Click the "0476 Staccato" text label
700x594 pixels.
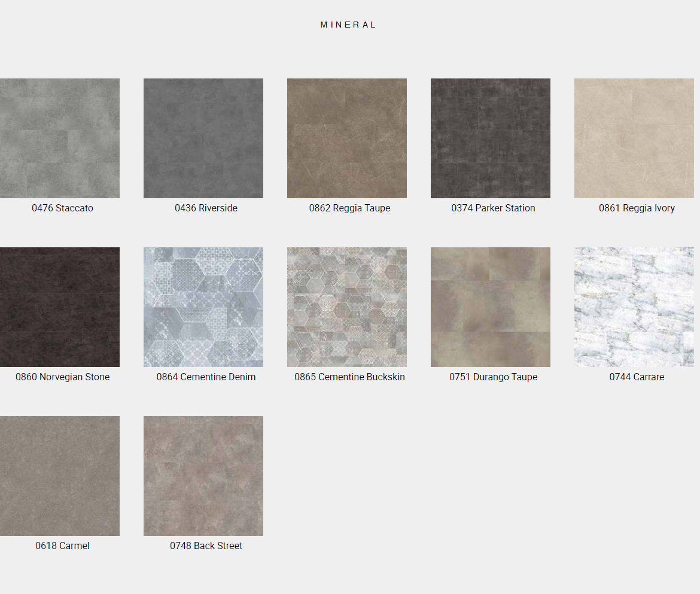[63, 208]
